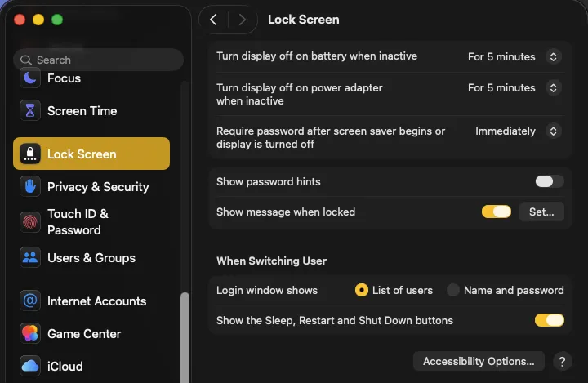Viewport: 588px width, 383px height.
Task: Click the Users & Groups icon
Action: tap(30, 257)
